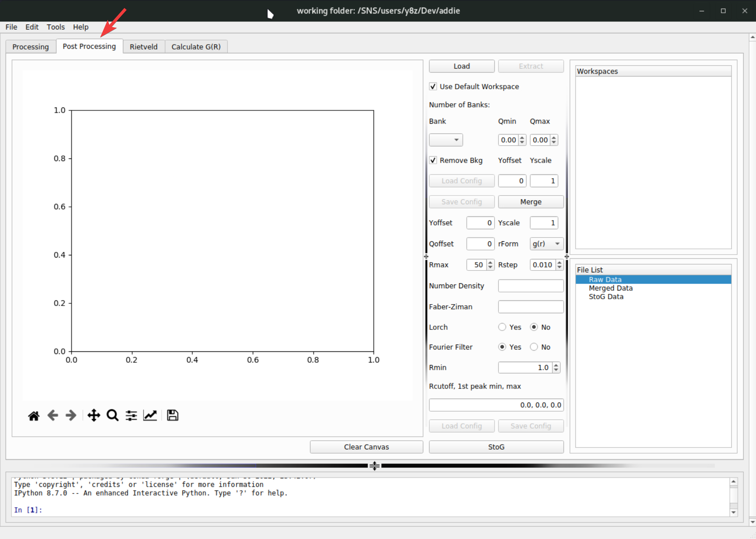This screenshot has height=539, width=756.
Task: Click the Number Density input field
Action: tap(530, 286)
